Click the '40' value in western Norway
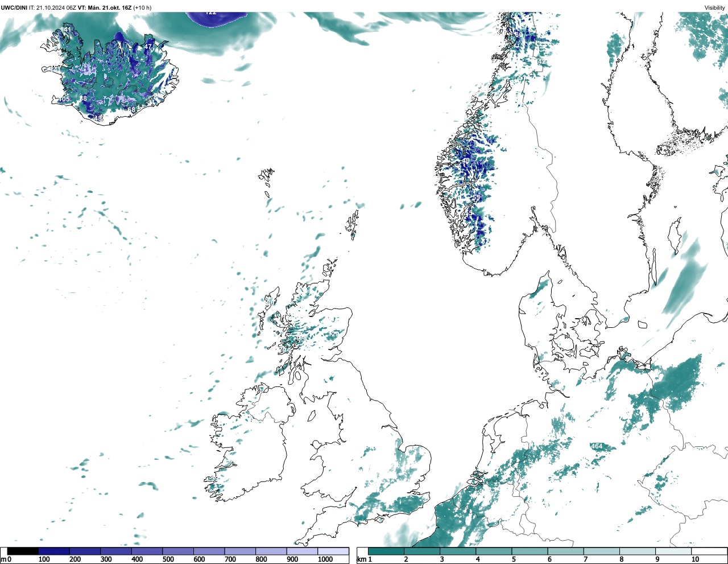Image resolution: width=728 pixels, height=564 pixels. click(466, 161)
